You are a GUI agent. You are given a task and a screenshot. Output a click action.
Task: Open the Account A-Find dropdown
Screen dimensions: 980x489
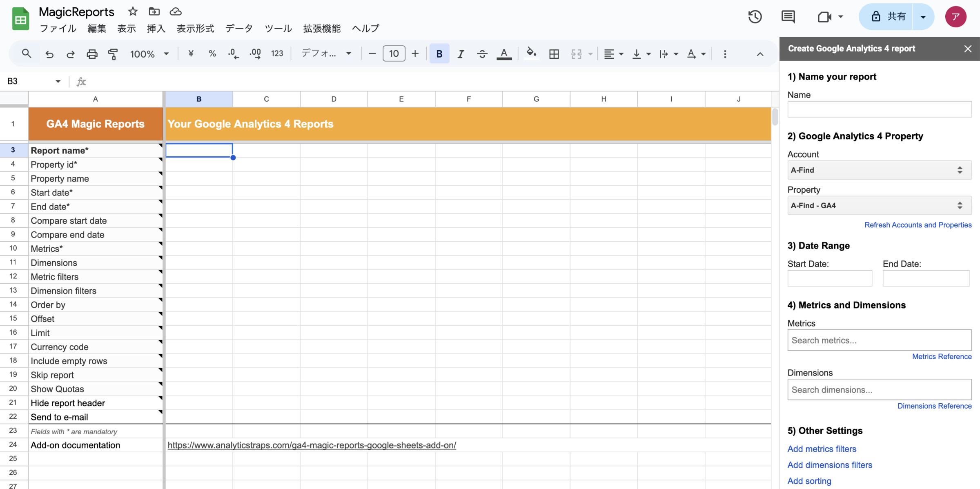[879, 170]
